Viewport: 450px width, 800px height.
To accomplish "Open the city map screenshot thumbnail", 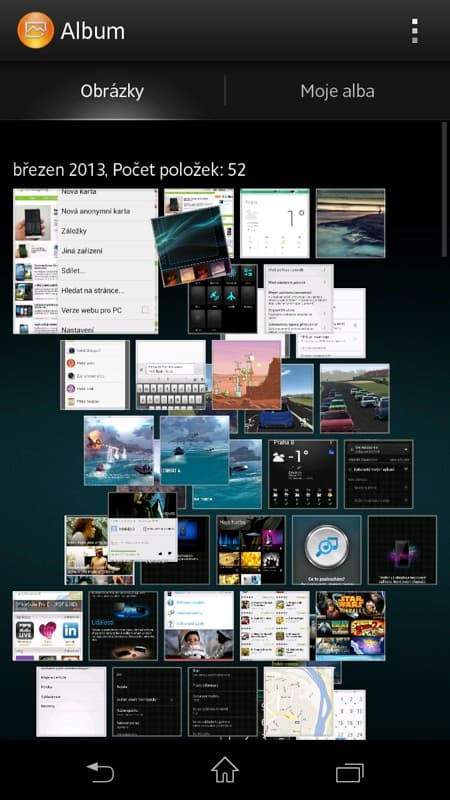I will pos(299,702).
